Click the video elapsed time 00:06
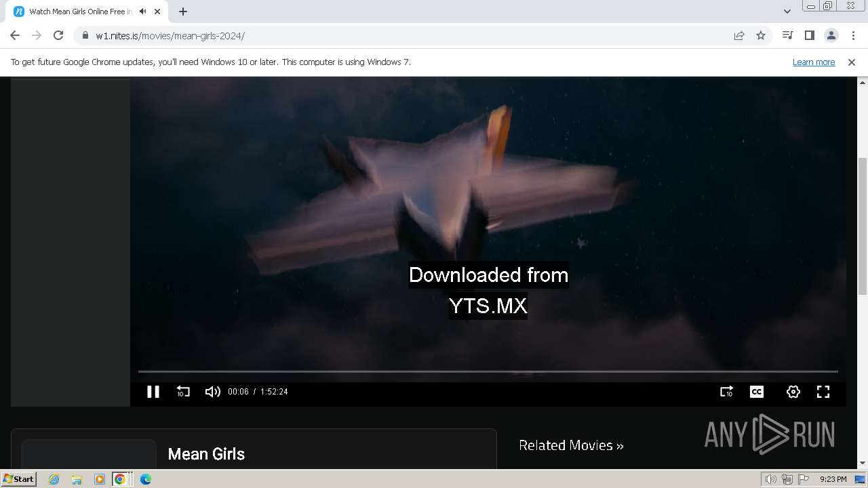 (x=238, y=392)
